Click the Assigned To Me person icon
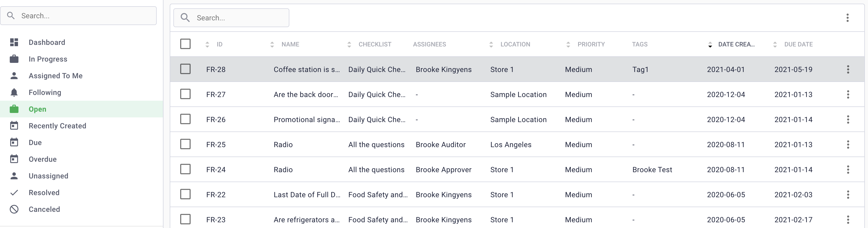This screenshot has width=868, height=228. click(x=14, y=76)
